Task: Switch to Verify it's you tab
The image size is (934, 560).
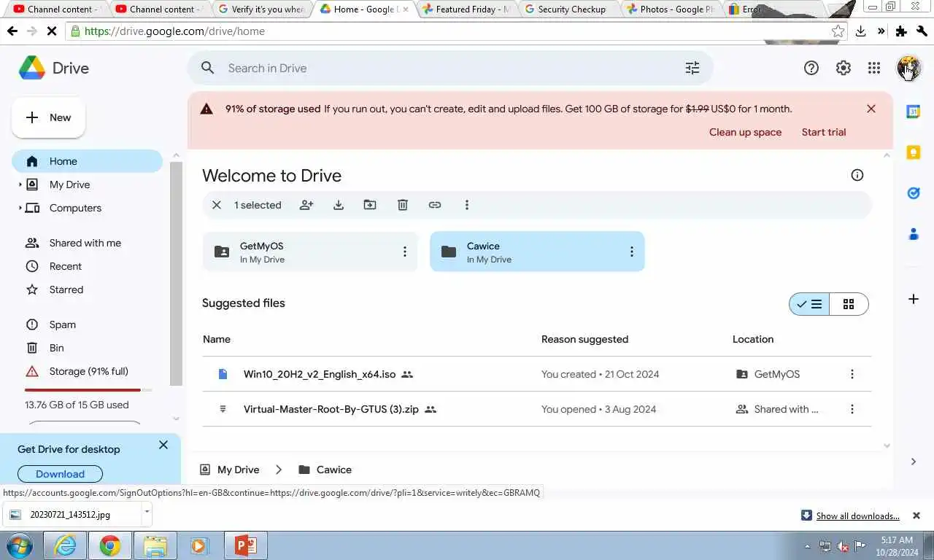Action: point(261,9)
